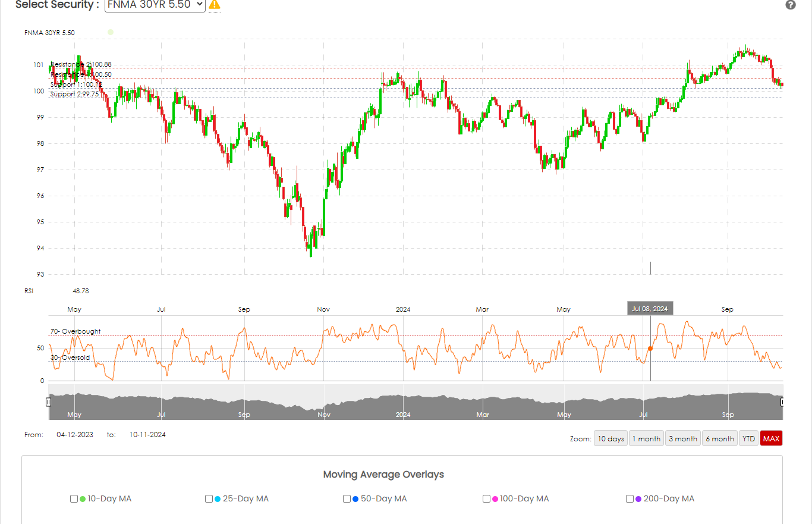812x524 pixels.
Task: Click the MAX zoom button
Action: (x=771, y=438)
